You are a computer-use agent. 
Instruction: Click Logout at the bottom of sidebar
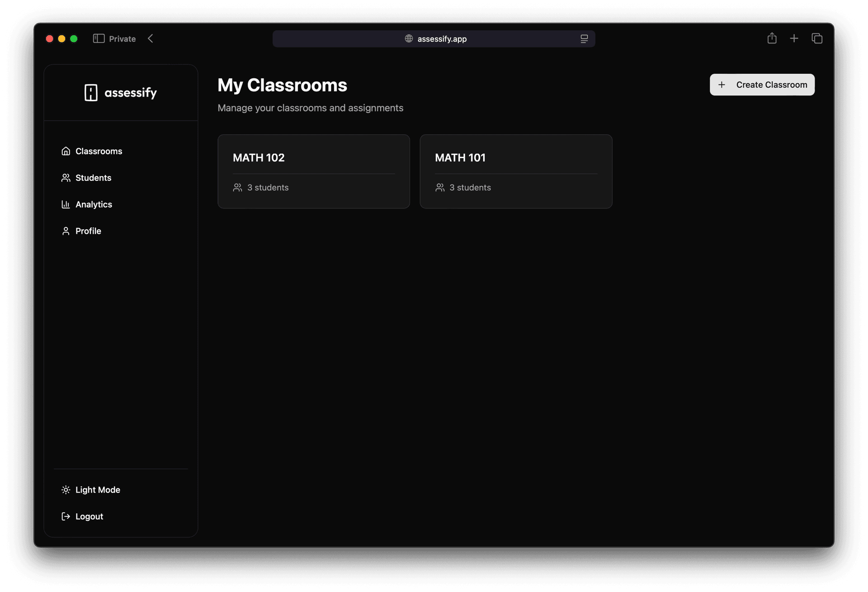tap(89, 516)
